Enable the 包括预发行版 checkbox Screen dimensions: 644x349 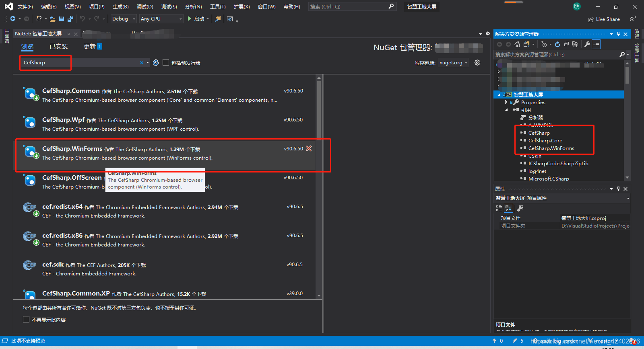[166, 63]
